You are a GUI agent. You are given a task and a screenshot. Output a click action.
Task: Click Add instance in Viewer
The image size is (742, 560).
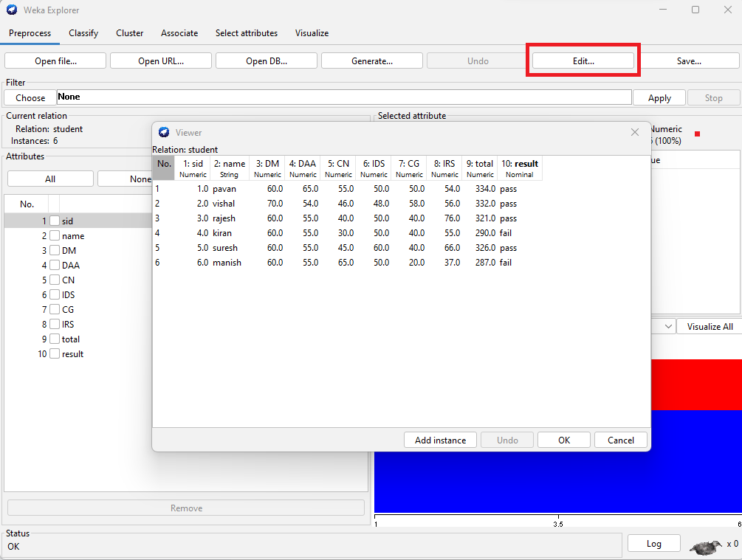coord(440,440)
